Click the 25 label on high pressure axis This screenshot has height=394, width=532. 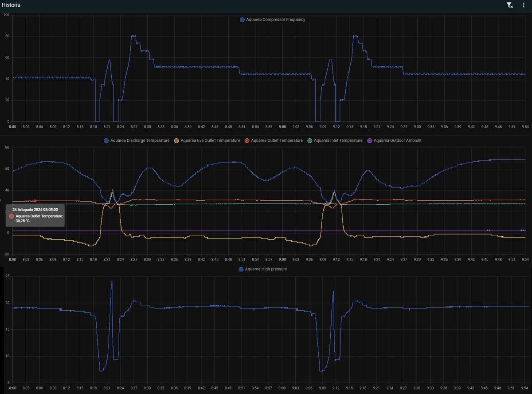point(7,277)
